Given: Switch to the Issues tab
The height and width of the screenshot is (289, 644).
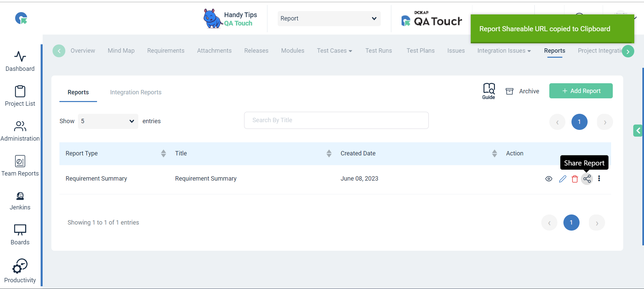Looking at the screenshot, I should (x=456, y=51).
